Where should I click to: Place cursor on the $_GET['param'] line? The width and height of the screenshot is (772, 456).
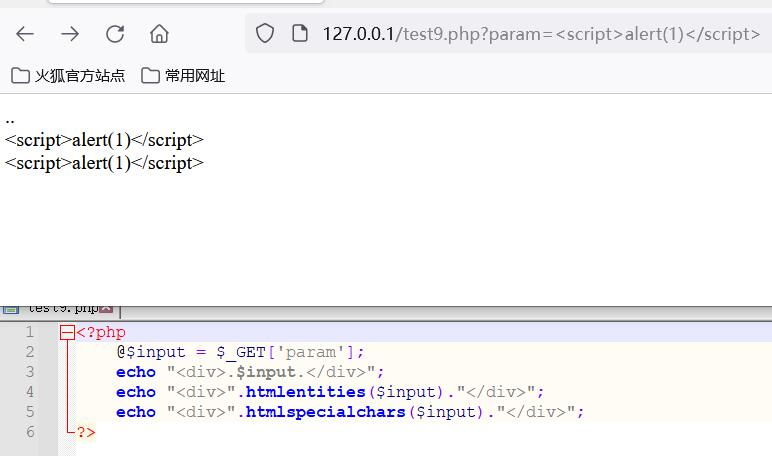tap(240, 352)
